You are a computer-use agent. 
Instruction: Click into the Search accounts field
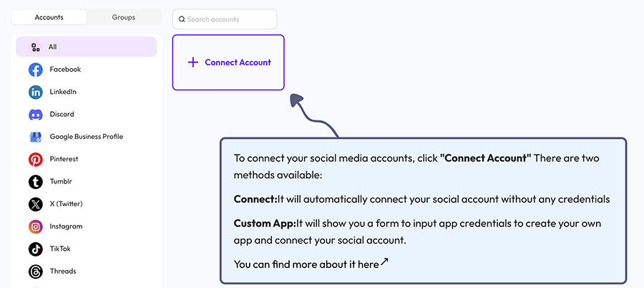pyautogui.click(x=229, y=19)
